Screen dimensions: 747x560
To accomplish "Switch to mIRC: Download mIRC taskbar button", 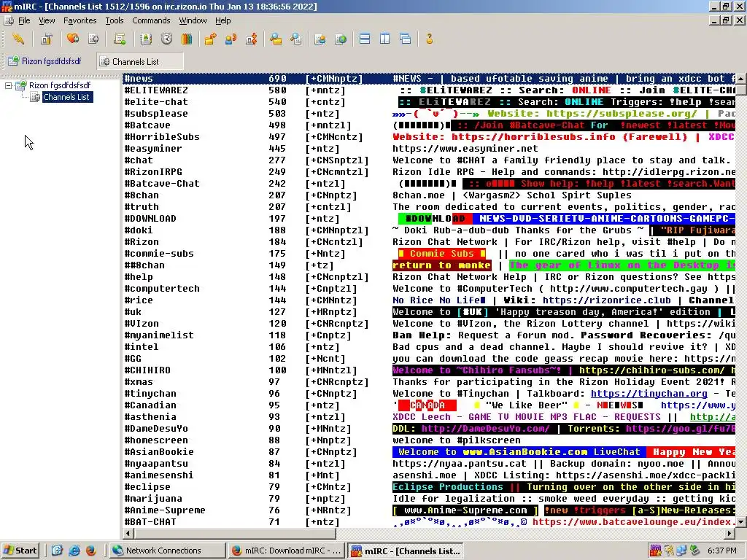I will click(286, 551).
